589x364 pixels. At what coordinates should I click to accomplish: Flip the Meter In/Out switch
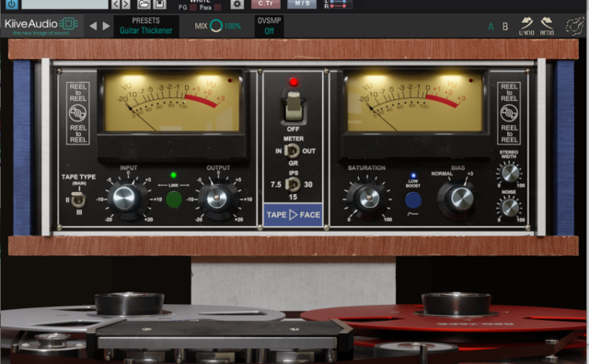pyautogui.click(x=292, y=151)
